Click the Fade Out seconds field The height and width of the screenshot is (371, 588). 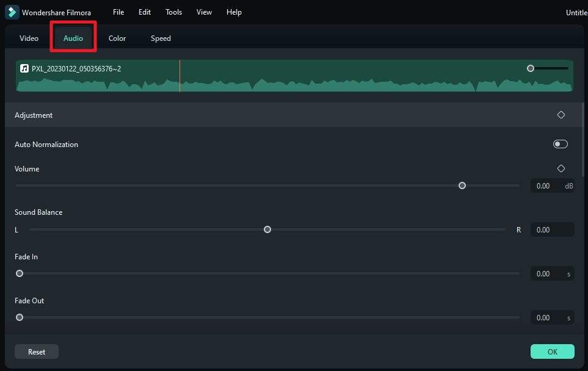(553, 318)
